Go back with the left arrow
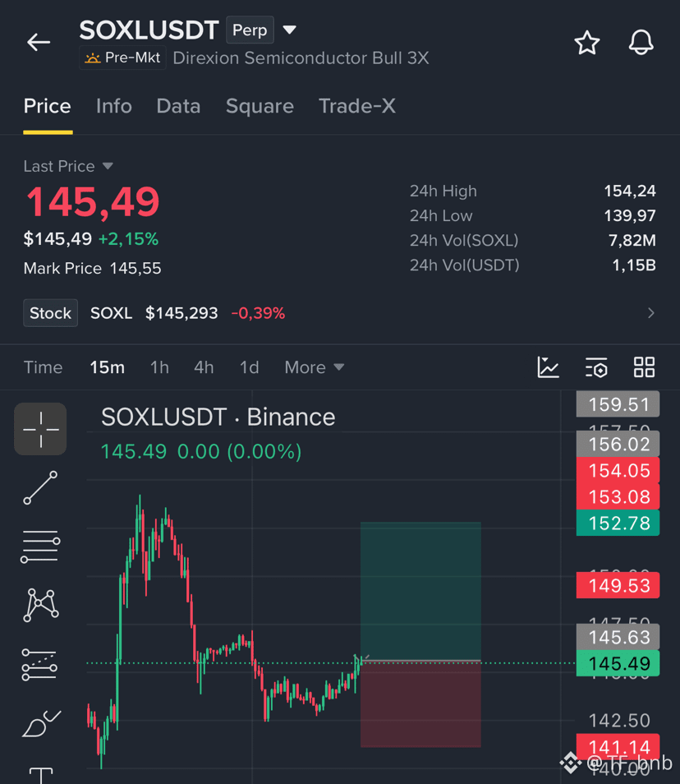 39,42
